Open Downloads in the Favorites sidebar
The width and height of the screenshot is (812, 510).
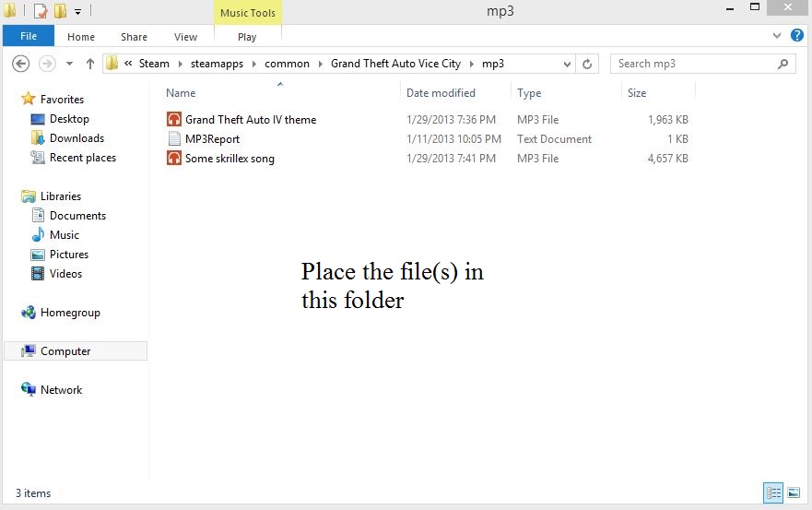pos(76,138)
